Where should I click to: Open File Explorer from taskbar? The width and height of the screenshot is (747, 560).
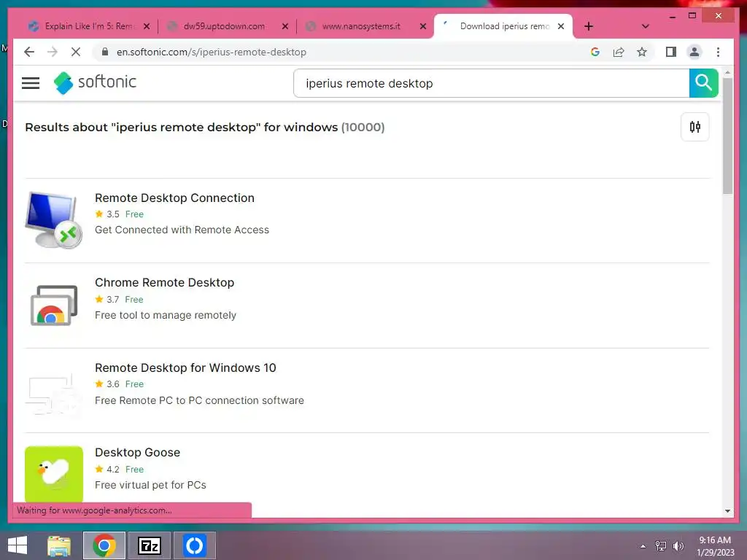59,545
